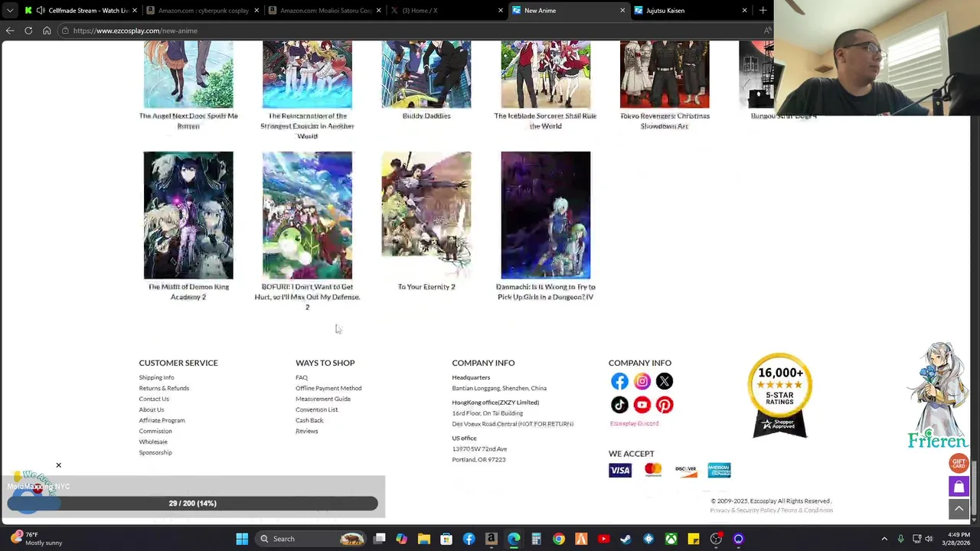Open the Ezcosplay Discord link
The height and width of the screenshot is (551, 980).
pos(634,423)
